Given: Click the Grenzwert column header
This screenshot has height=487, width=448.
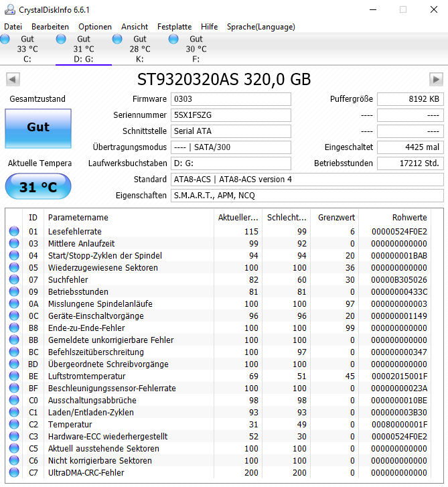Looking at the screenshot, I should (x=335, y=218).
